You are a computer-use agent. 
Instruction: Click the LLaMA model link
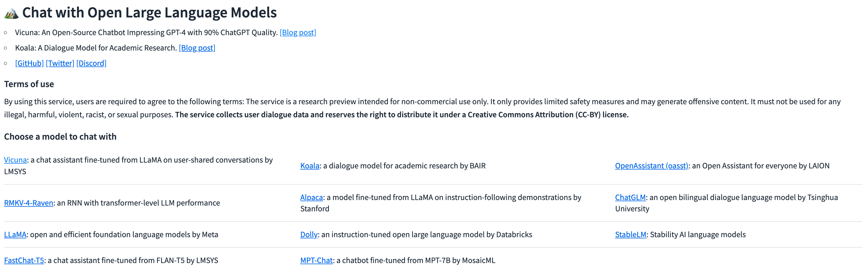(15, 235)
